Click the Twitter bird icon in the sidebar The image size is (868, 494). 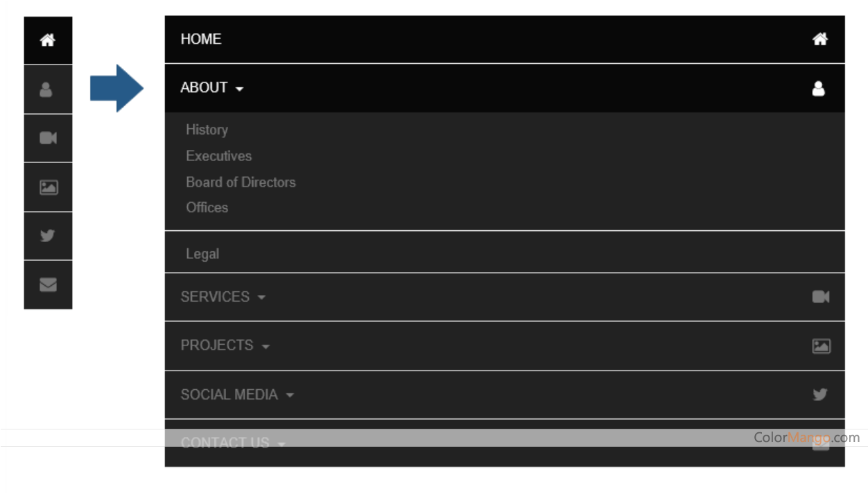pos(47,236)
